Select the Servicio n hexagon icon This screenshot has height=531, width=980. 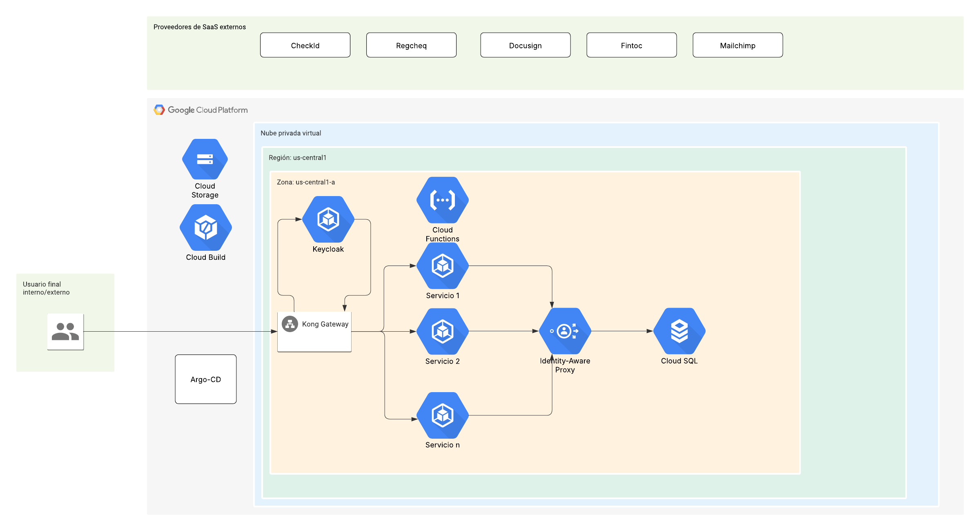(x=443, y=415)
